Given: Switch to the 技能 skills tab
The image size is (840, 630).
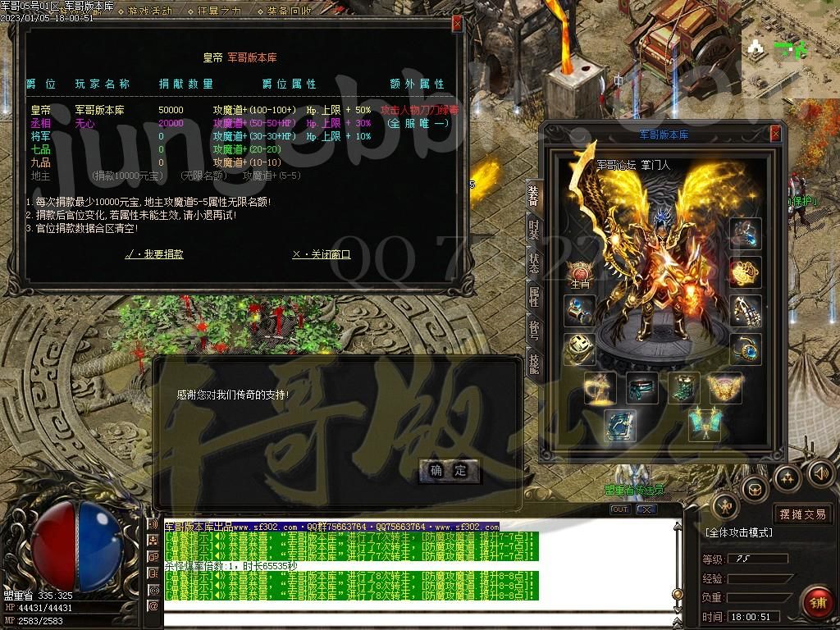Looking at the screenshot, I should pyautogui.click(x=533, y=364).
